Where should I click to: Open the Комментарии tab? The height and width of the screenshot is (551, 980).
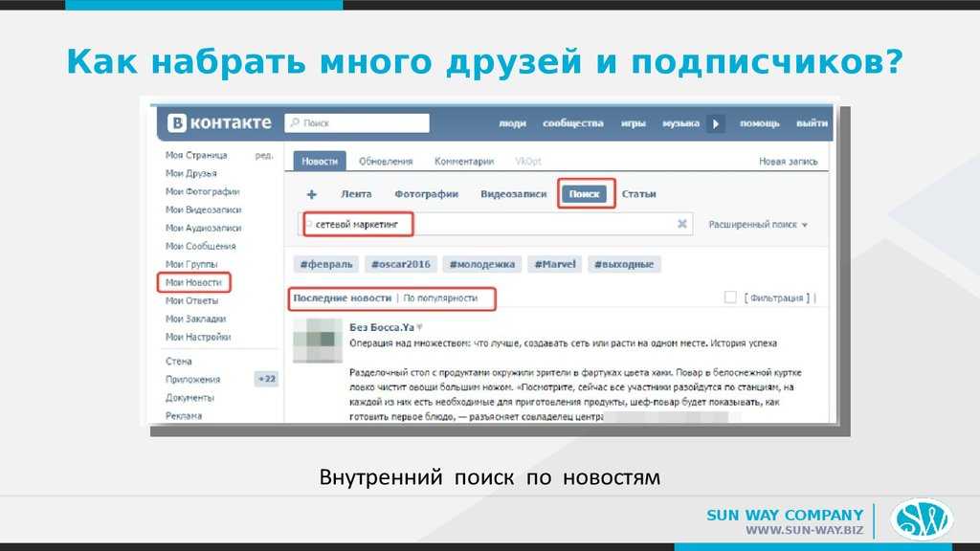[x=464, y=162]
